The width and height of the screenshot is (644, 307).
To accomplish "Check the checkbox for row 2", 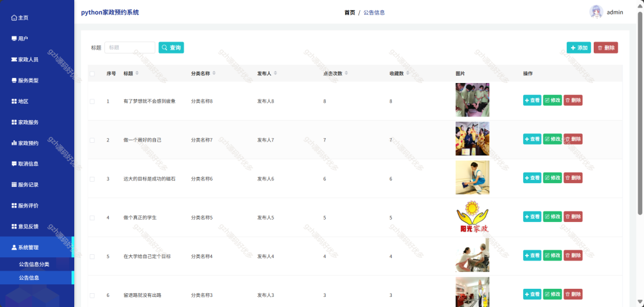I will (x=92, y=140).
